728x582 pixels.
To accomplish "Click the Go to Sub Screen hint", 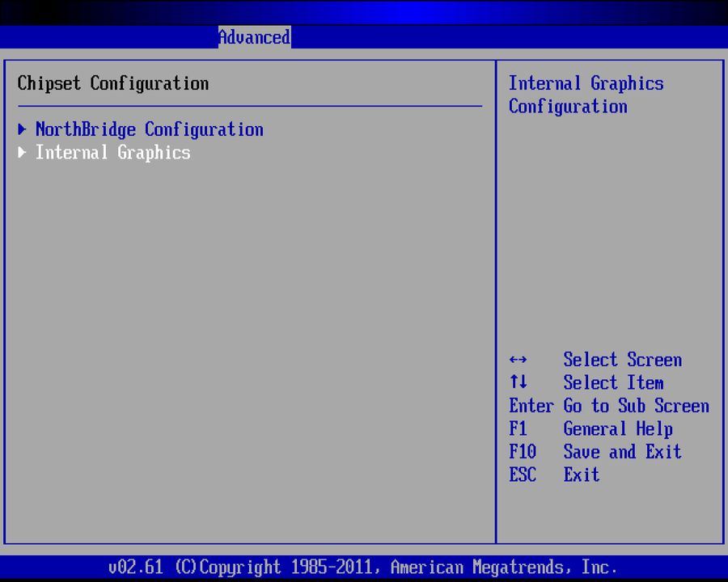I will [x=636, y=406].
